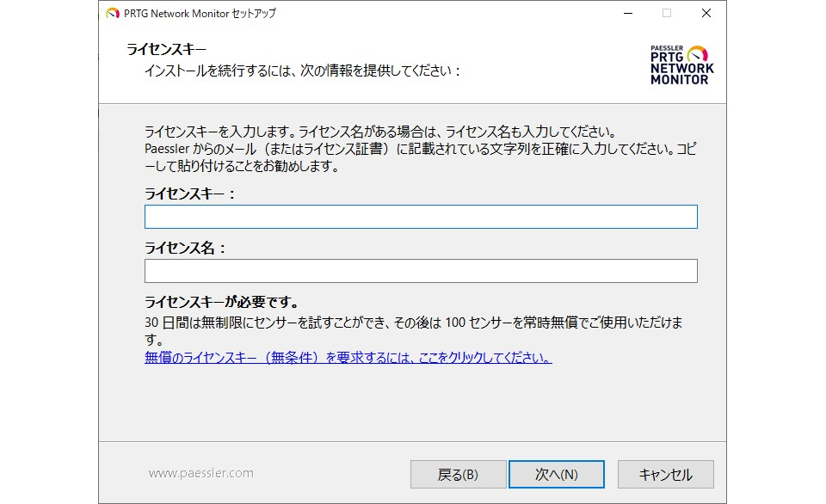Viewport: 826px width, 504px height.
Task: Minimize the setup window
Action: point(628,13)
